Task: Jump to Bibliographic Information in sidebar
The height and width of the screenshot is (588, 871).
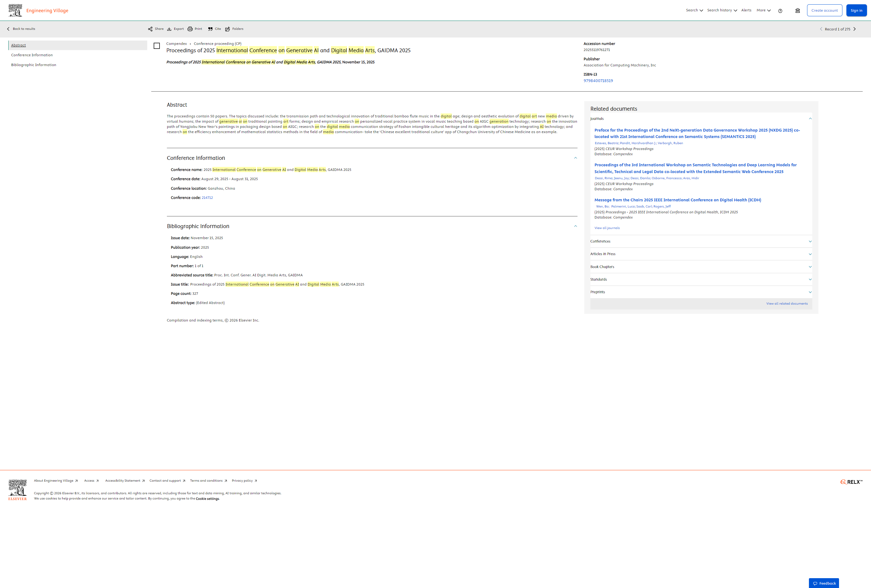Action: [34, 65]
